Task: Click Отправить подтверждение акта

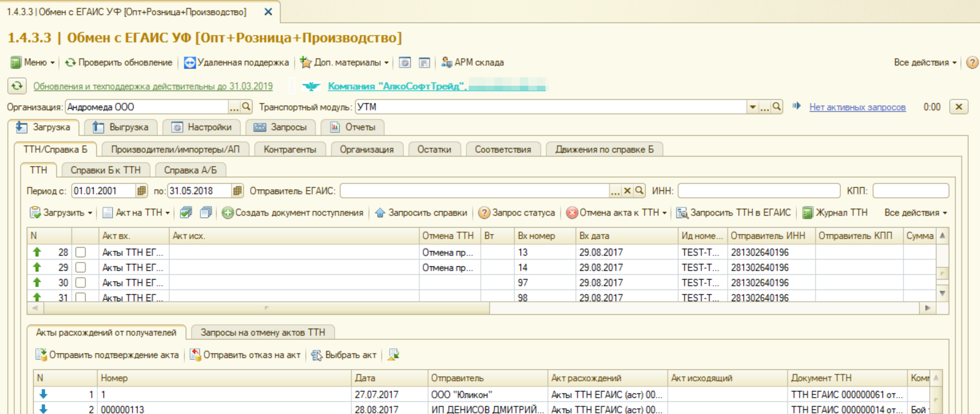Action: (107, 355)
